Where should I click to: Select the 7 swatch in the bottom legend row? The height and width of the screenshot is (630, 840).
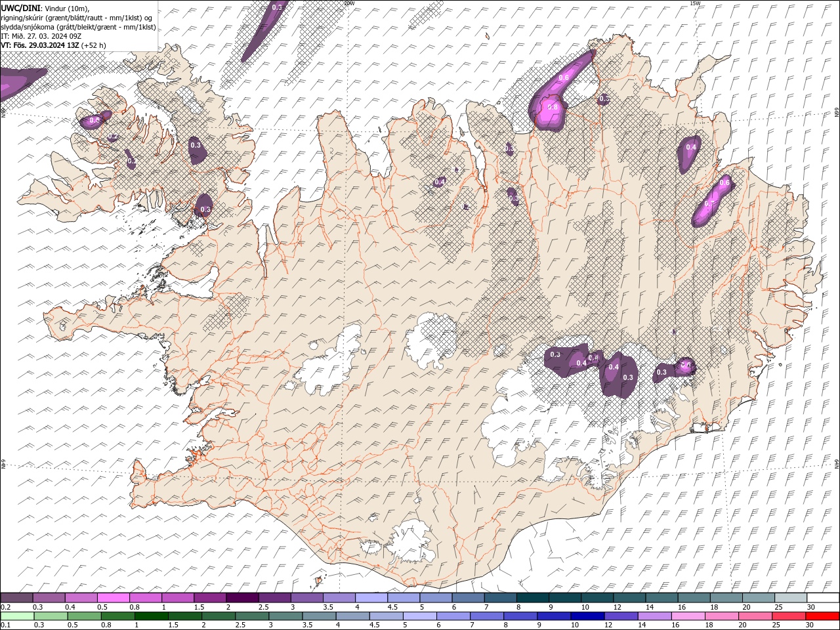(486, 616)
